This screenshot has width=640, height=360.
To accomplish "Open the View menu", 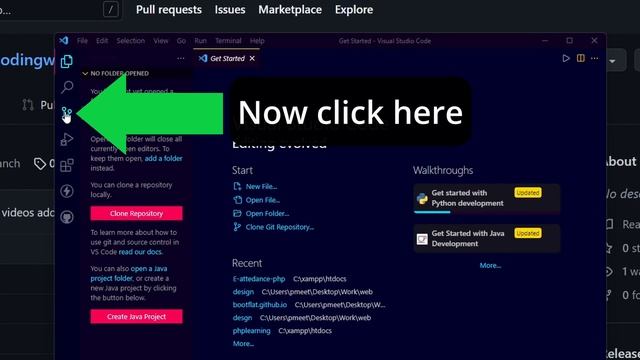I will [x=161, y=41].
